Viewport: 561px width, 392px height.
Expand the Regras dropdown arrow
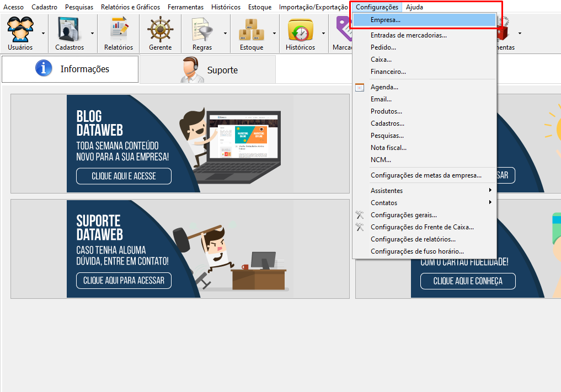click(x=226, y=33)
